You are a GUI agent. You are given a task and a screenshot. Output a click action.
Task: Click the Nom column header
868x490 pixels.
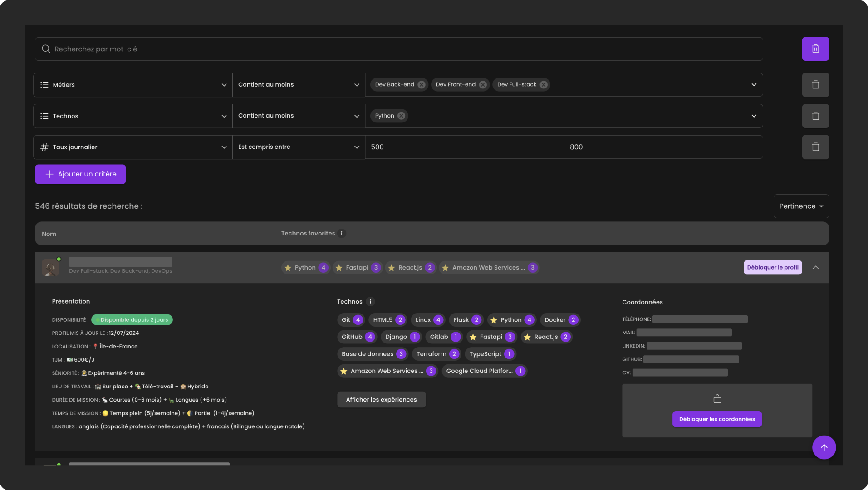coord(49,234)
